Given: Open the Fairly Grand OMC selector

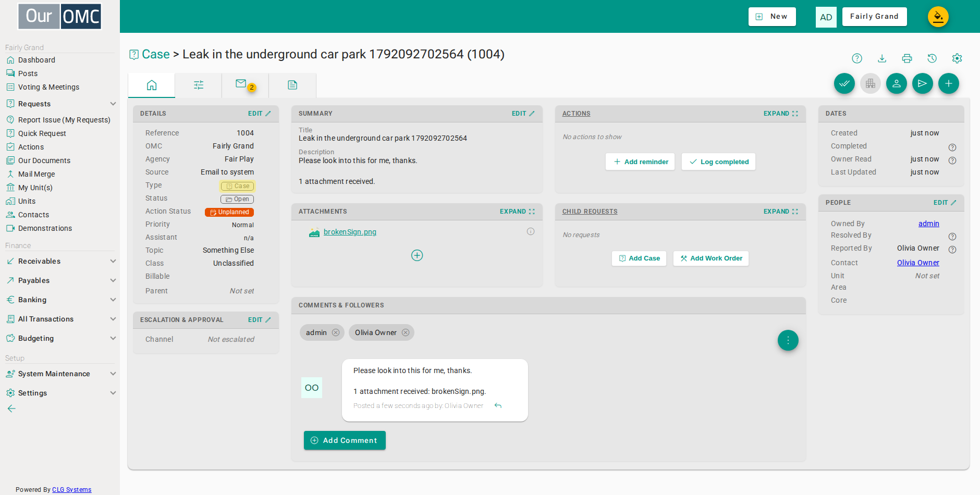Looking at the screenshot, I should (x=874, y=17).
